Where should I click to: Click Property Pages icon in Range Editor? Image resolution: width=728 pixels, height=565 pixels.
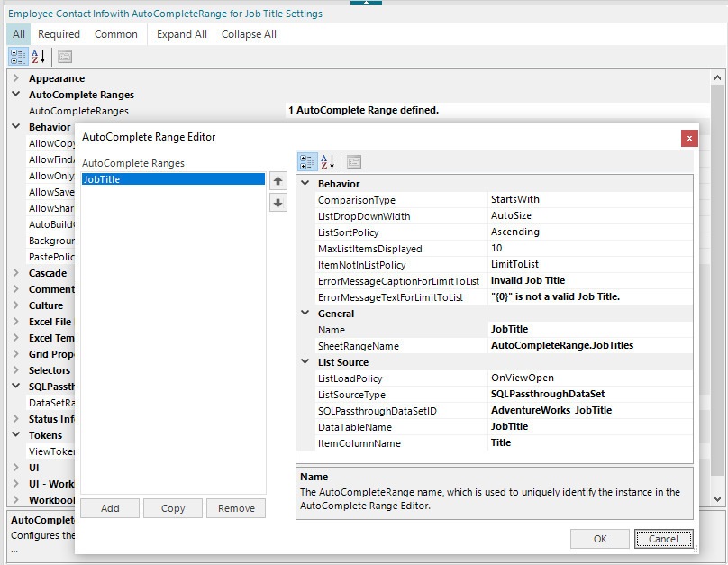click(x=354, y=161)
